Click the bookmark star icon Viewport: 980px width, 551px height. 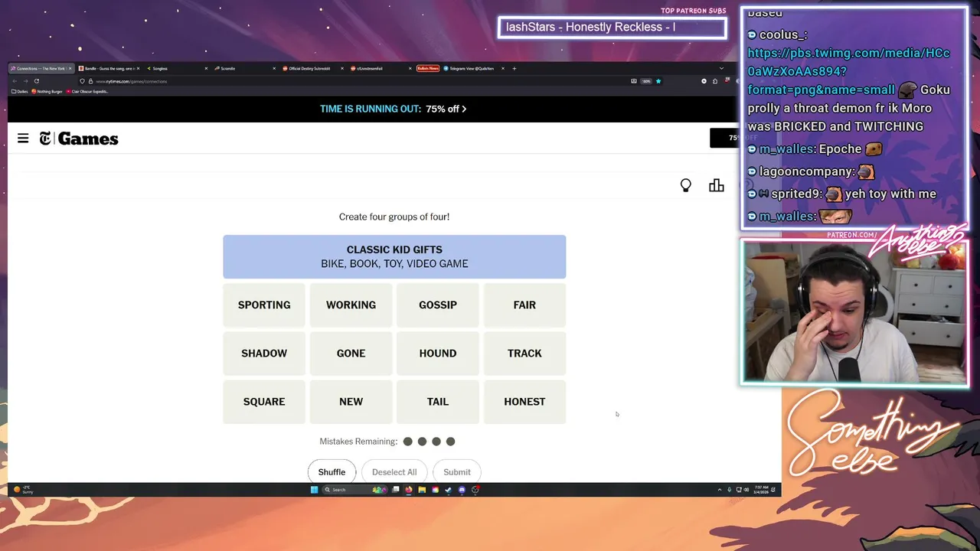[x=658, y=81]
